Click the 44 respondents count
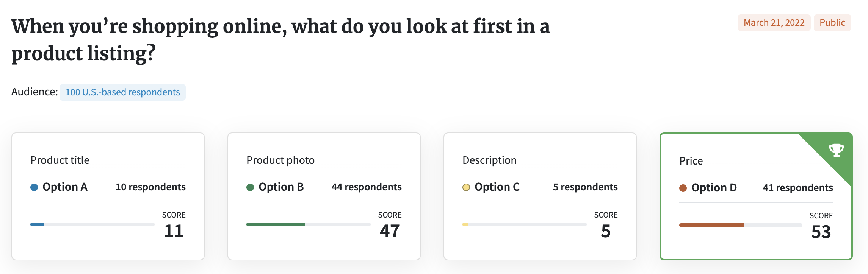The height and width of the screenshot is (274, 868). coord(366,187)
